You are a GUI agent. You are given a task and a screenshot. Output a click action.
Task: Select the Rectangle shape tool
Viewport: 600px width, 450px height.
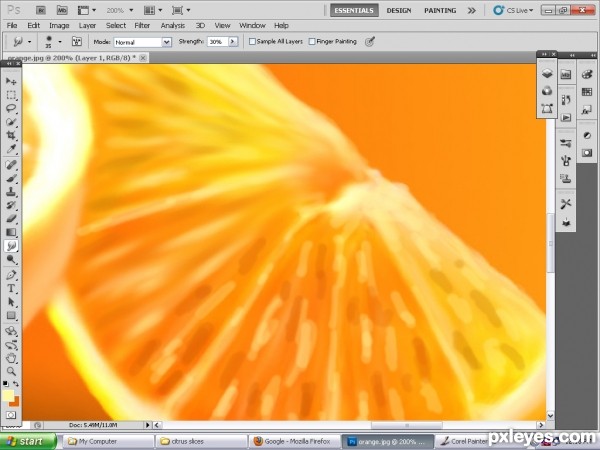tap(11, 315)
